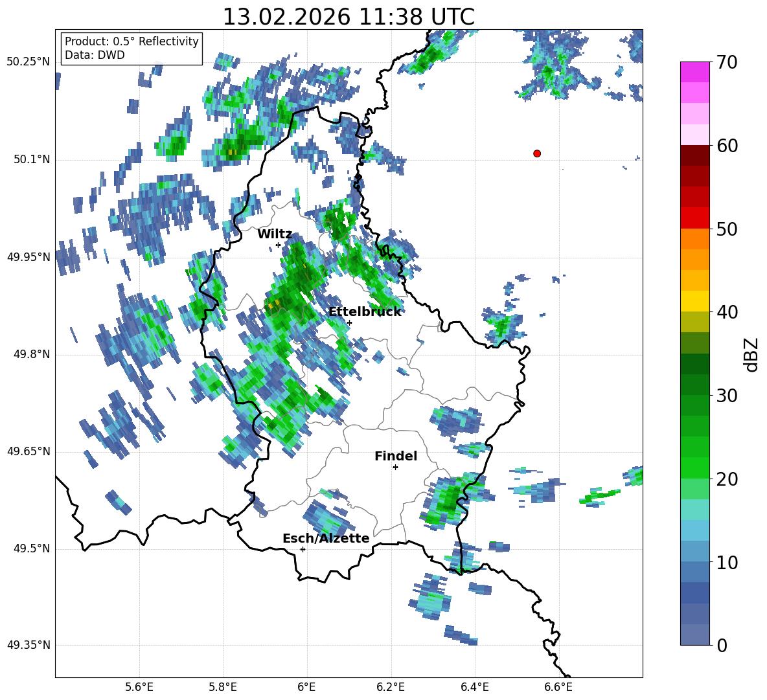This screenshot has height=700, width=767.
Task: Click the 50 colorbar tick label
Action: pos(726,229)
